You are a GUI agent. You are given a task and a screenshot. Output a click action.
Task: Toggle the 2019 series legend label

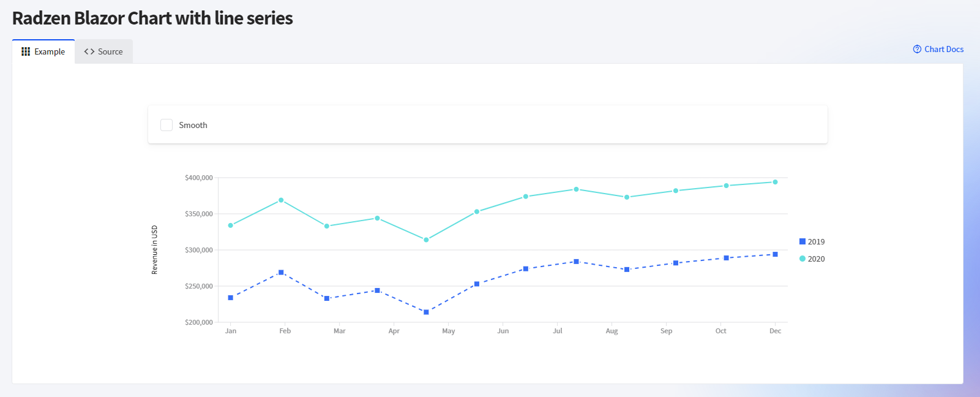point(816,241)
